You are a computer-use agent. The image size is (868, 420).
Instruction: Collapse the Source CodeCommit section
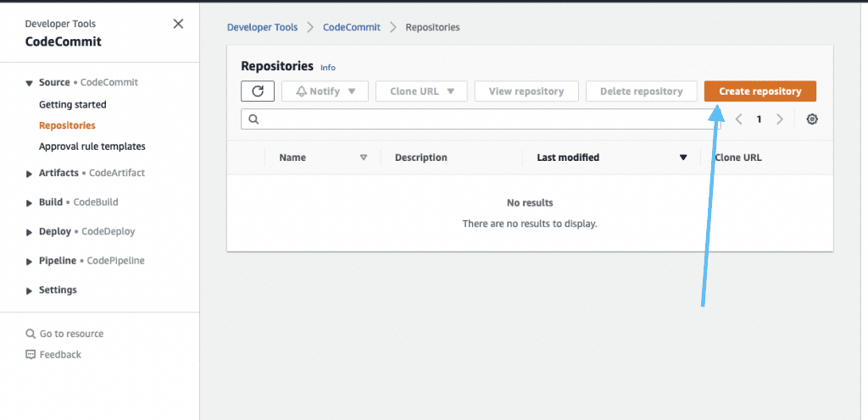point(30,83)
